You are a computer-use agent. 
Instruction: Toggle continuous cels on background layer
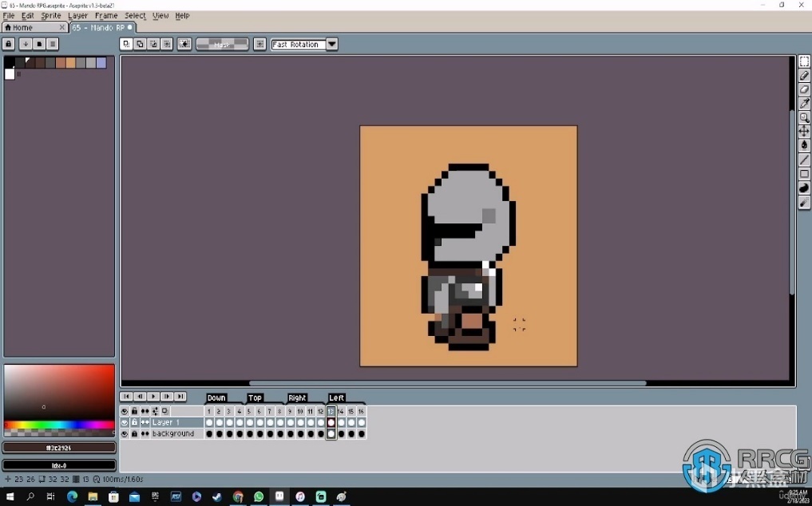click(x=145, y=433)
